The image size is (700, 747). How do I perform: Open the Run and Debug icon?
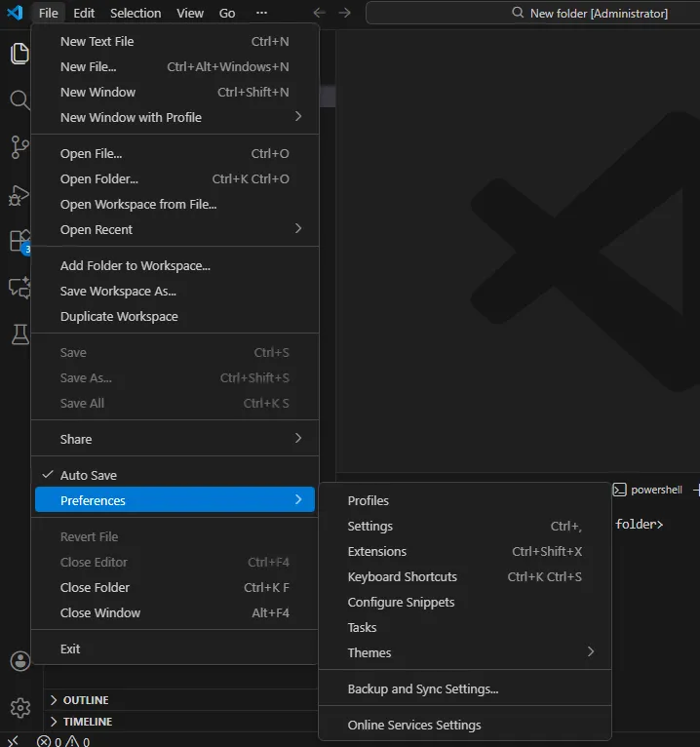click(19, 195)
